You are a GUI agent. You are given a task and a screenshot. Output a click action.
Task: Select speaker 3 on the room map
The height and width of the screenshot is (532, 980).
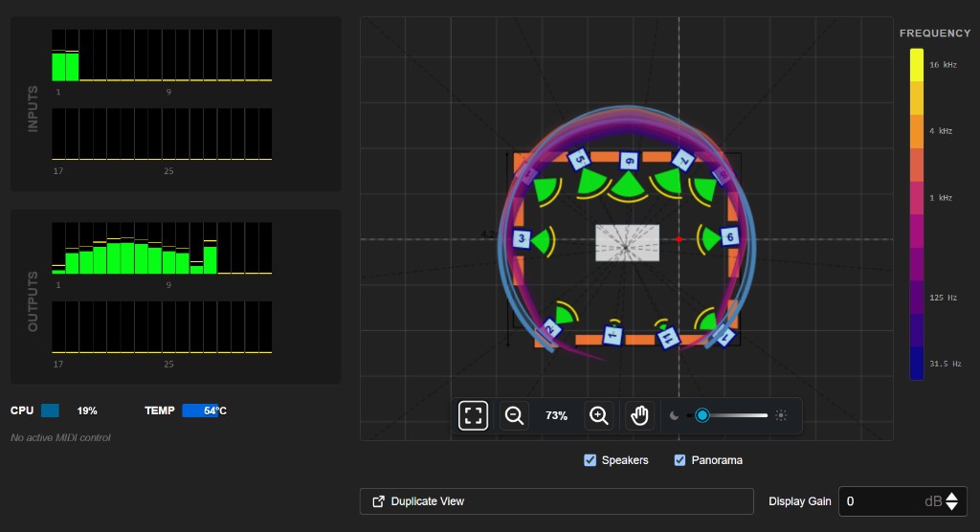pos(522,239)
